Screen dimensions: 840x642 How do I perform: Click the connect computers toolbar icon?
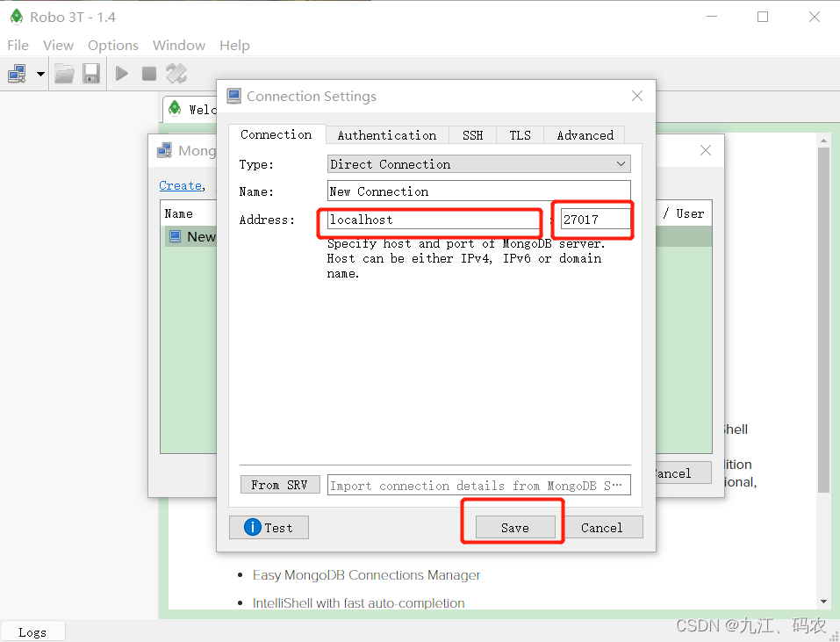pyautogui.click(x=18, y=74)
